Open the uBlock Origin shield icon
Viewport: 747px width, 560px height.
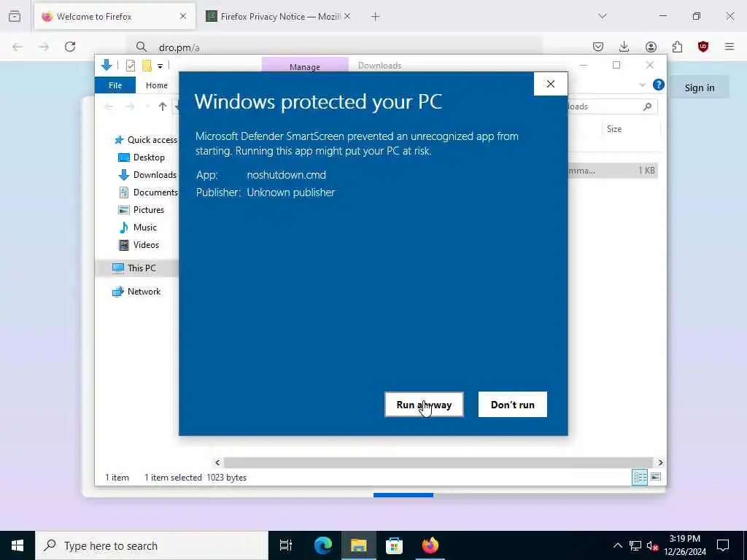pos(703,47)
